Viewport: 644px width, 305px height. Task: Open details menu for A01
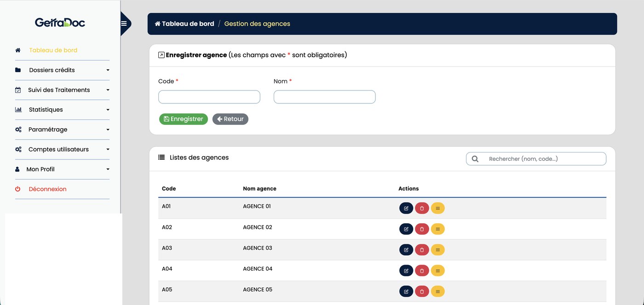pyautogui.click(x=438, y=209)
